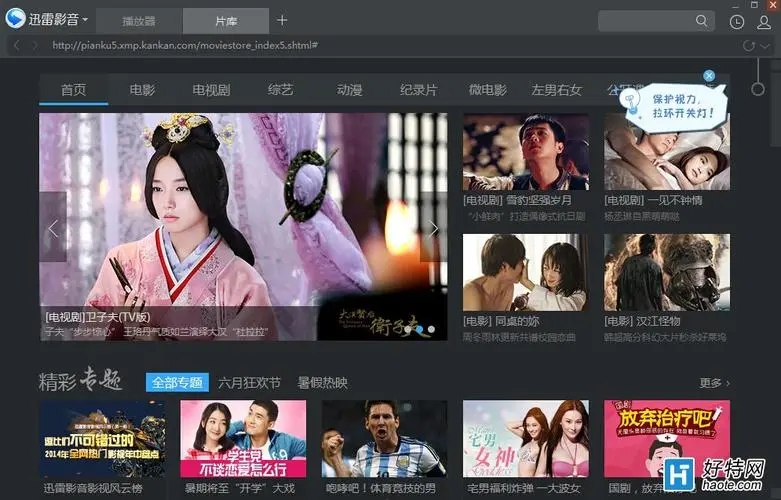Click the carousel indicator dots on the banner
Viewport: 781px width, 500px height.
point(425,328)
